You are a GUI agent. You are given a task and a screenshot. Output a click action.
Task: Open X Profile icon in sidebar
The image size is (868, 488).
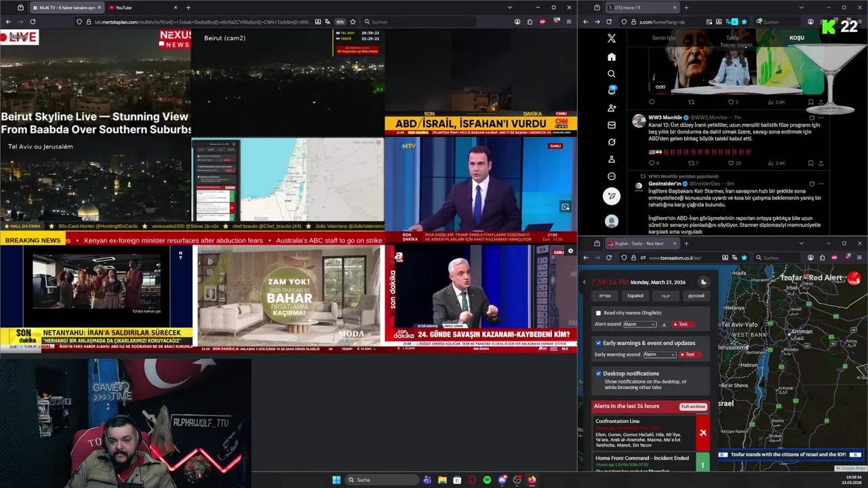(611, 159)
